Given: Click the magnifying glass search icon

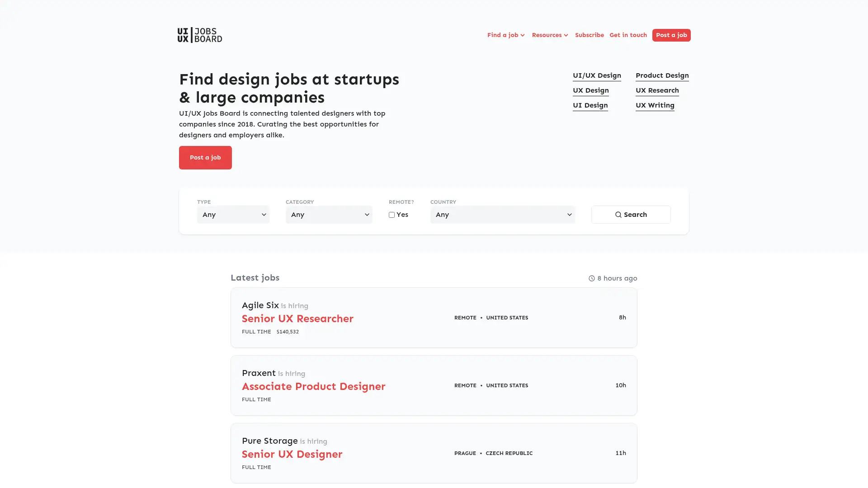Looking at the screenshot, I should pos(618,215).
